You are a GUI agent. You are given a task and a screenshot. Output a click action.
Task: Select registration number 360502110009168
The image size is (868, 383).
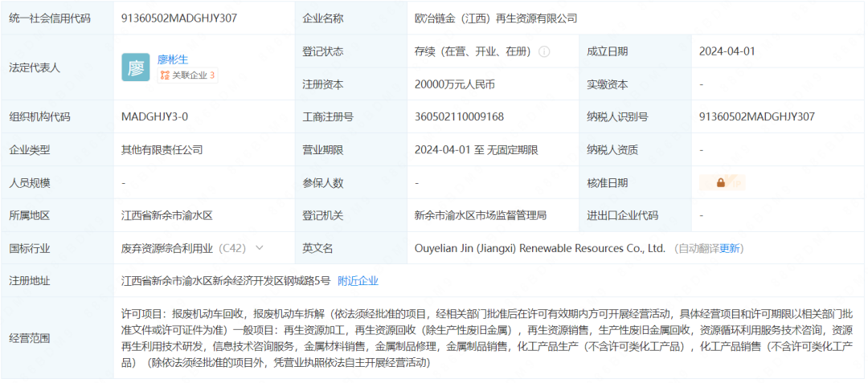[x=460, y=116]
